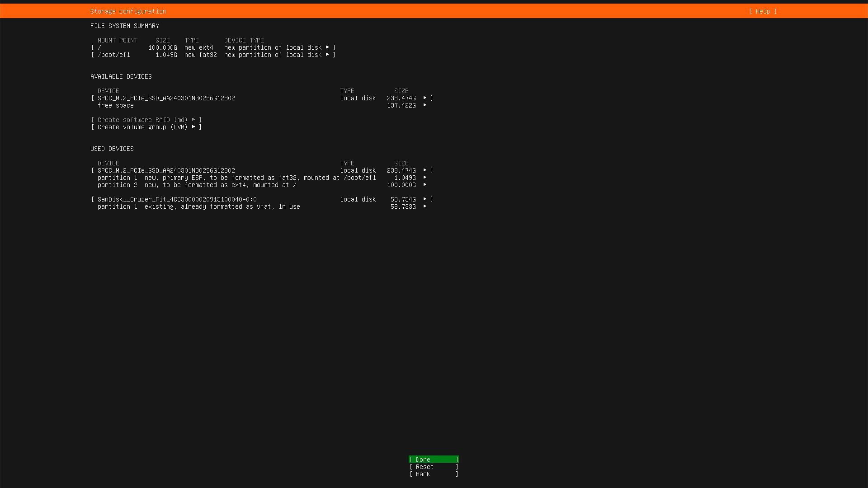Screen dimensions: 868x488
Task: Click the FILE SYSTEM SUMMARY heading
Action: pyautogui.click(x=125, y=26)
